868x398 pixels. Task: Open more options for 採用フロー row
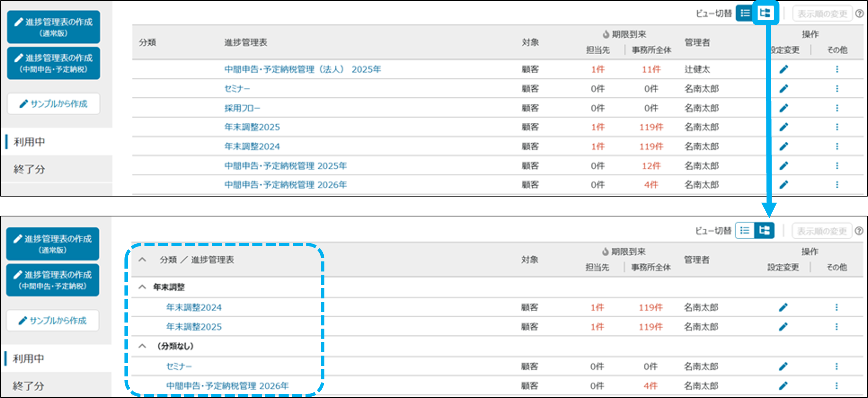(x=837, y=108)
